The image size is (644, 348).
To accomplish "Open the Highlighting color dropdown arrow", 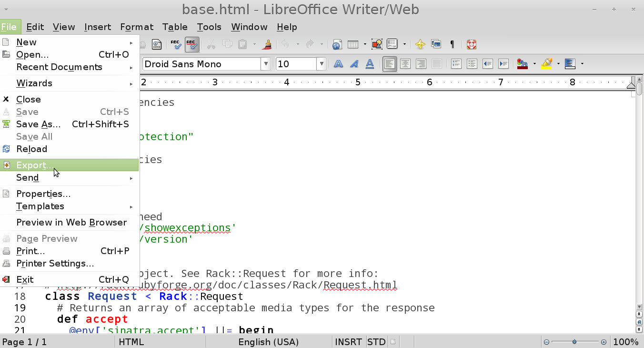I will [558, 64].
